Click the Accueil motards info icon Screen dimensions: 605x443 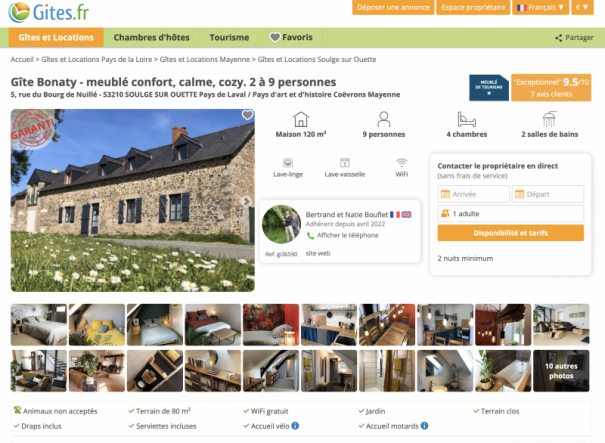[x=424, y=426]
